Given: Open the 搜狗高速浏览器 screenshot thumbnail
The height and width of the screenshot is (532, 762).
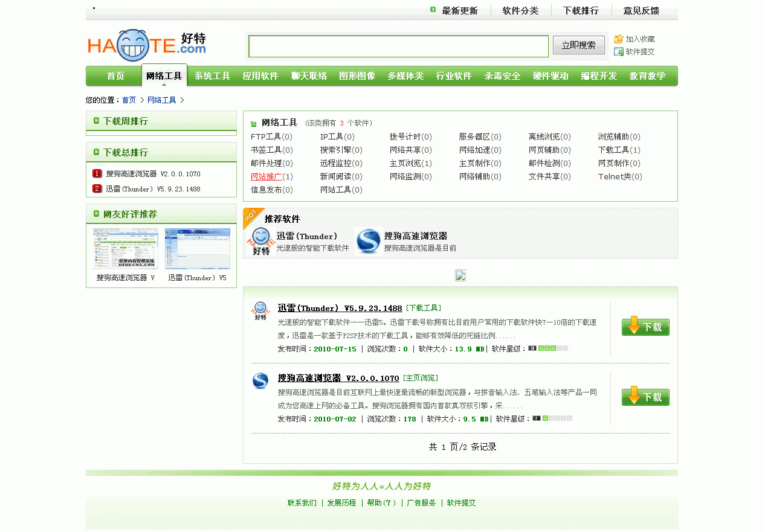Looking at the screenshot, I should pyautogui.click(x=126, y=248).
